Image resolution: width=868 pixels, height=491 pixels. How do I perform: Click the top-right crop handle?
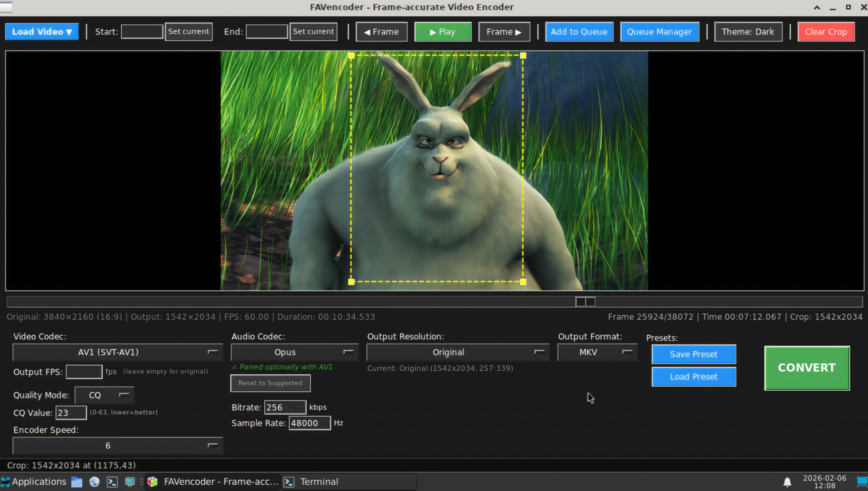pos(523,55)
